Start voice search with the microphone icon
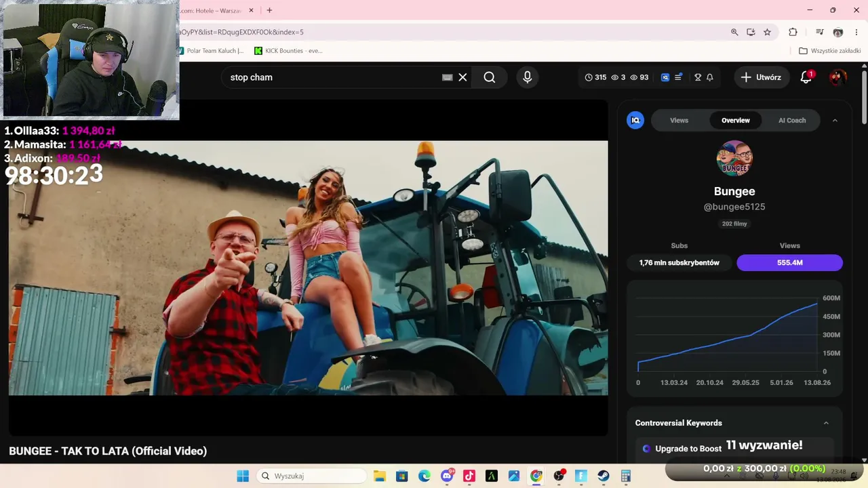The height and width of the screenshot is (488, 868). (x=527, y=77)
